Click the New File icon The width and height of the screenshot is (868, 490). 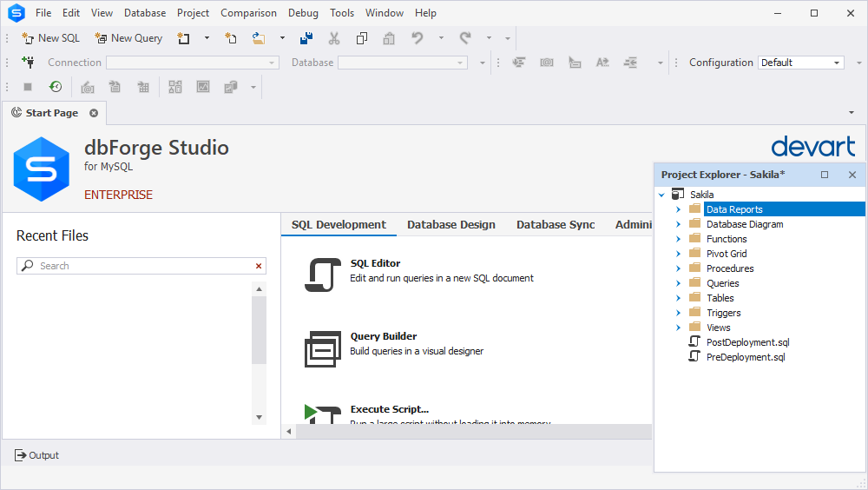point(231,38)
